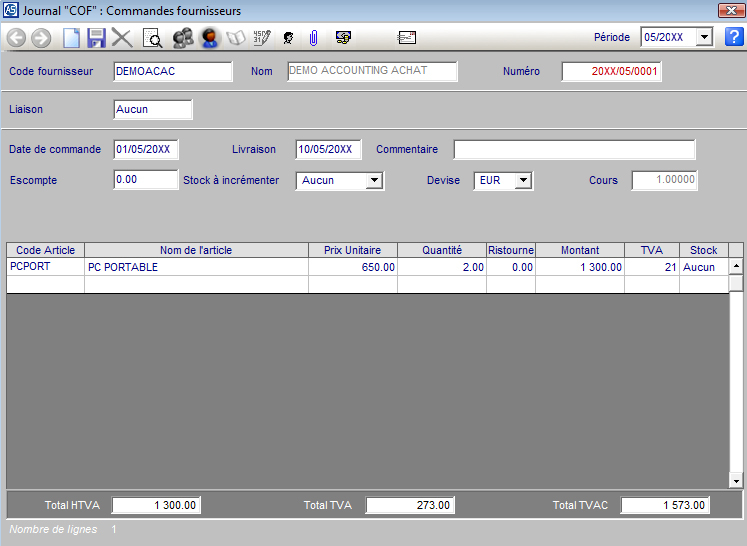Click the Commentaire text field
The height and width of the screenshot is (546, 747).
574,149
